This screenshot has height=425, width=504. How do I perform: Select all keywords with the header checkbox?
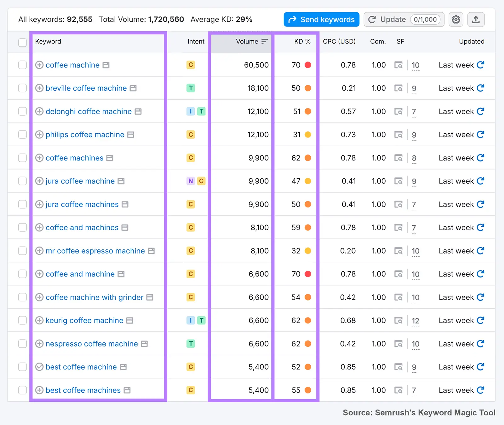click(22, 43)
